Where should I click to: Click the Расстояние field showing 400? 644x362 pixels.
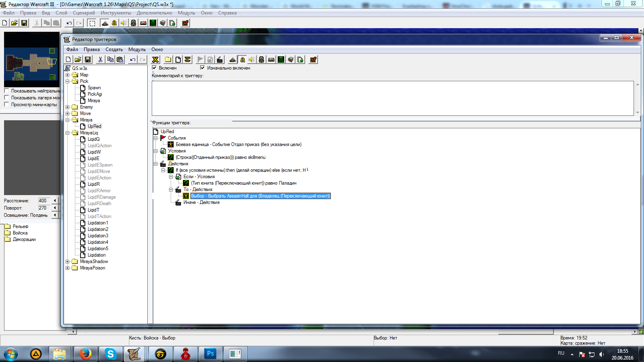(x=44, y=200)
